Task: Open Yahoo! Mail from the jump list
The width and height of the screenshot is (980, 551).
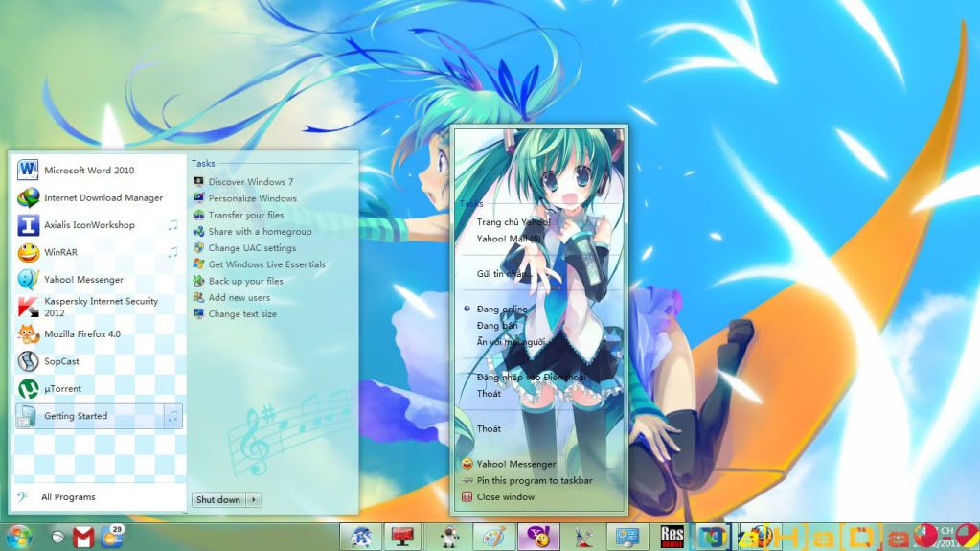Action: coord(509,238)
